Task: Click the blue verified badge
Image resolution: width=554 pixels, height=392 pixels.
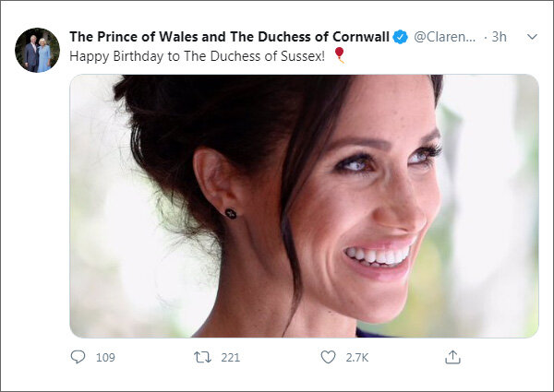Action: (401, 37)
